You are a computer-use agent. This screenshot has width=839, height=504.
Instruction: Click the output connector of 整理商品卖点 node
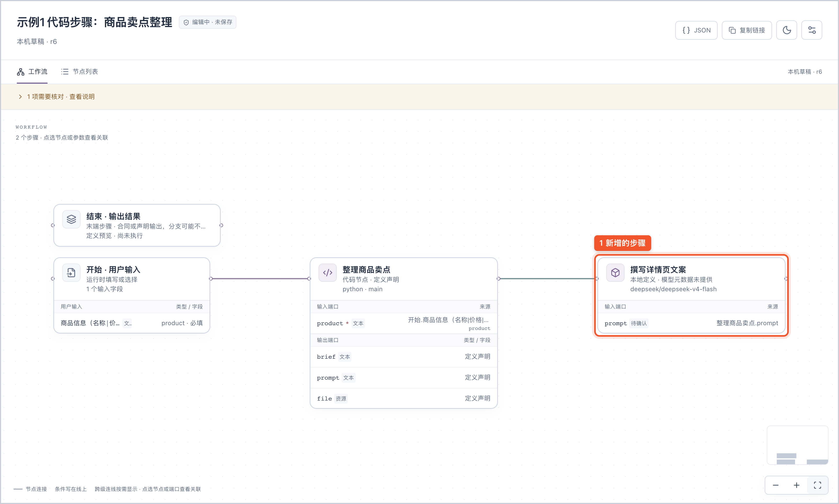tap(498, 279)
